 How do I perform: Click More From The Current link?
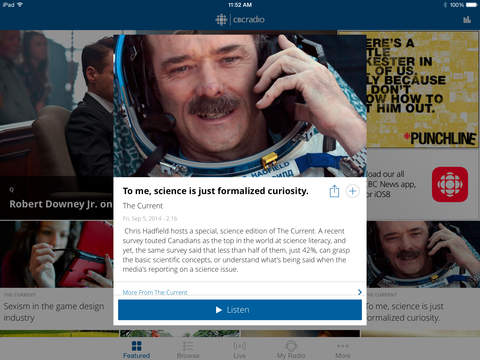(x=155, y=292)
